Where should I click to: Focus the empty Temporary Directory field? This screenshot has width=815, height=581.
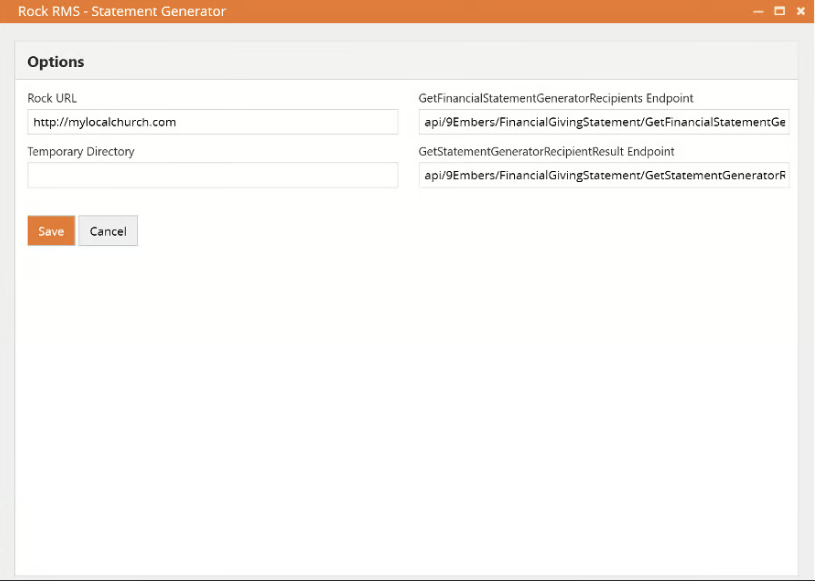click(212, 175)
